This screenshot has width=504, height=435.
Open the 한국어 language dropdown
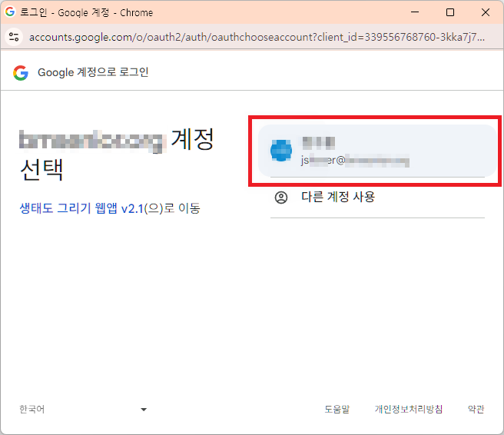[x=83, y=410]
